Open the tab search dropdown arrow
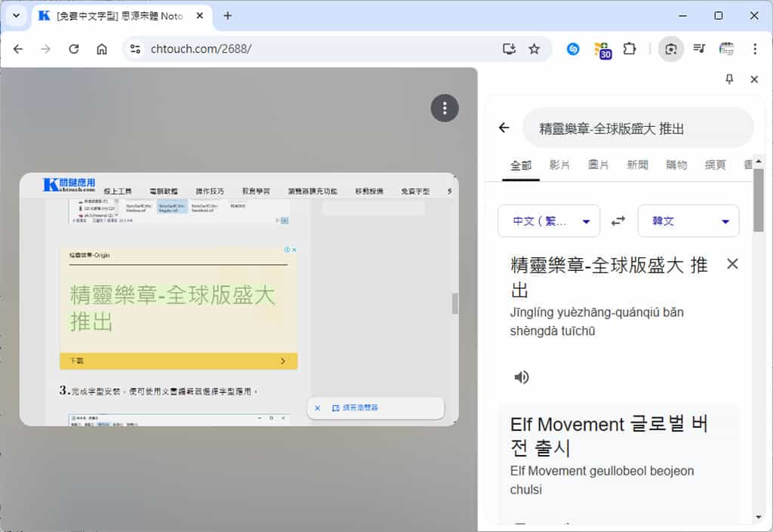 click(x=17, y=16)
